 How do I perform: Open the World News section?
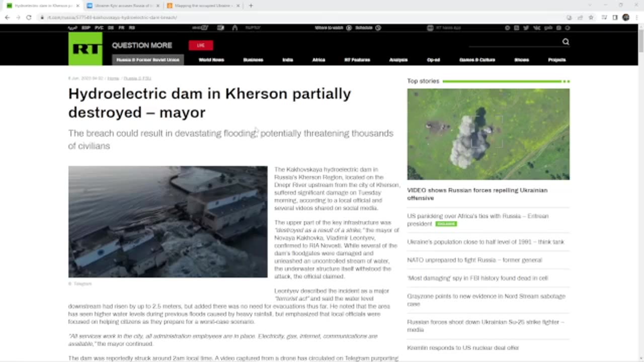[x=211, y=60]
